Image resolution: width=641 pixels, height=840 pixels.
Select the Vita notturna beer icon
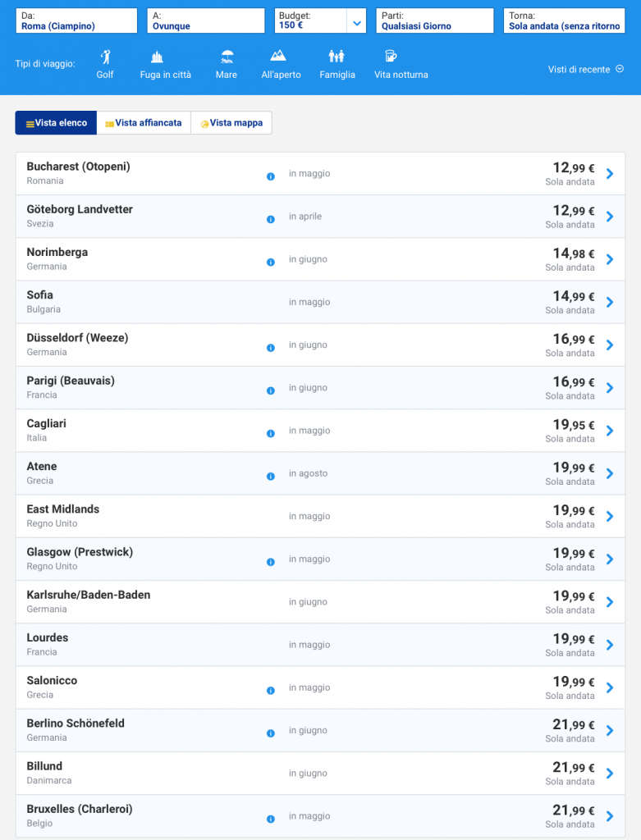tap(391, 57)
